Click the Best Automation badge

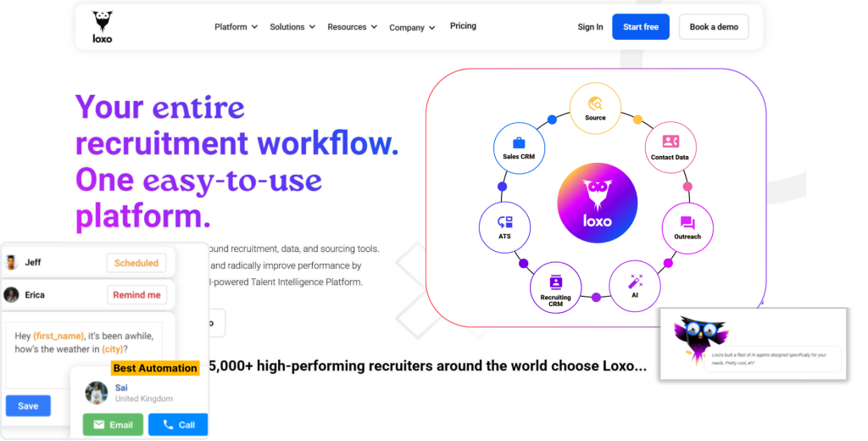(x=155, y=368)
